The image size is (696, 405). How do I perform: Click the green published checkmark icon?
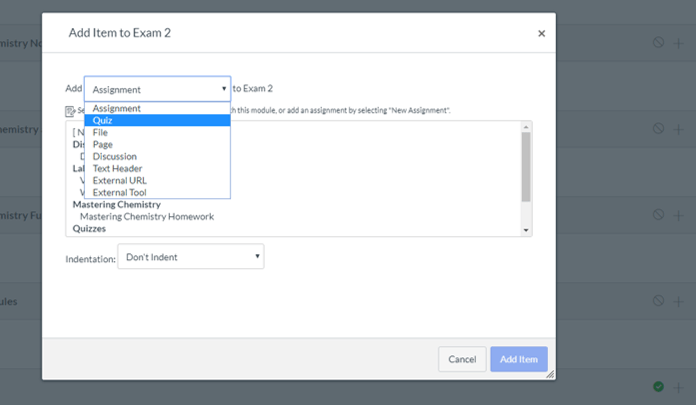click(x=658, y=386)
